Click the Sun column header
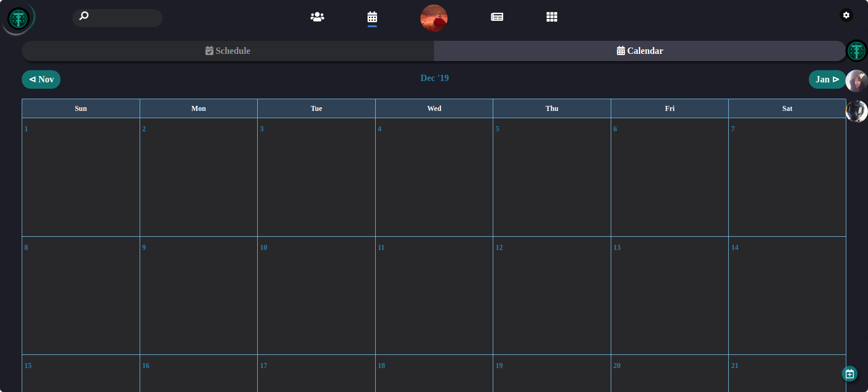This screenshot has width=868, height=392. (81, 109)
